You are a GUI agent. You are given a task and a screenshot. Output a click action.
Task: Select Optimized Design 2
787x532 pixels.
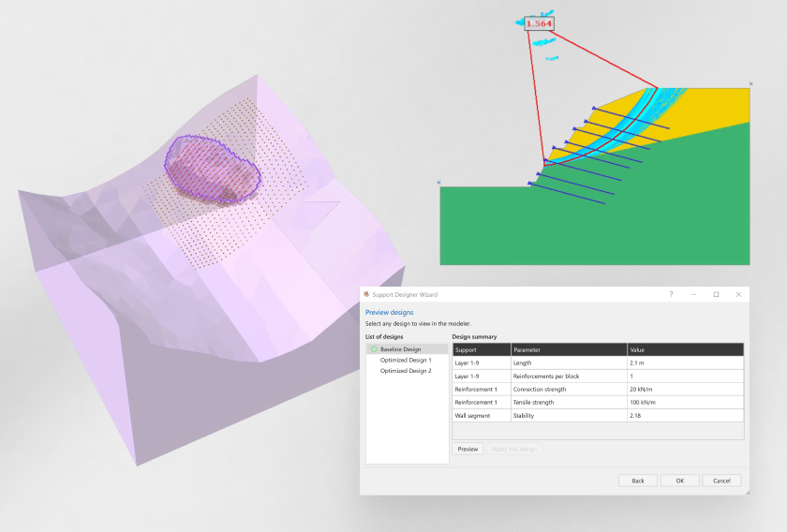coord(405,371)
